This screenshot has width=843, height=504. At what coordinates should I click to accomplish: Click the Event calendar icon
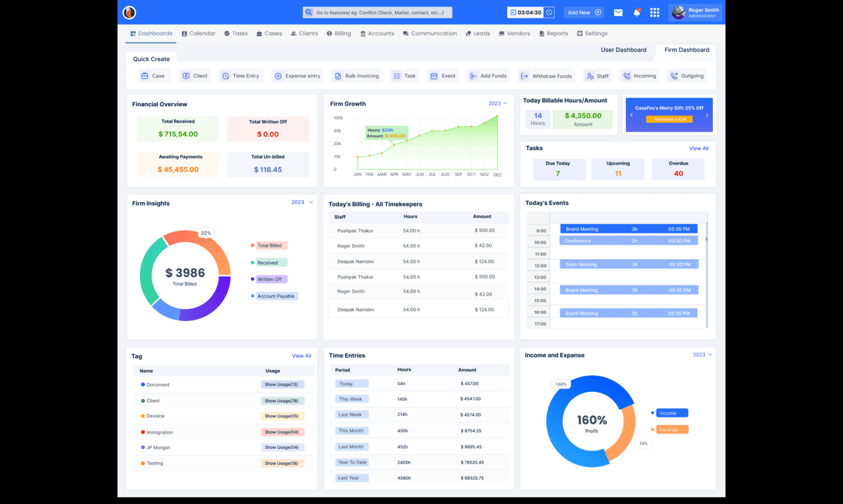pyautogui.click(x=434, y=76)
